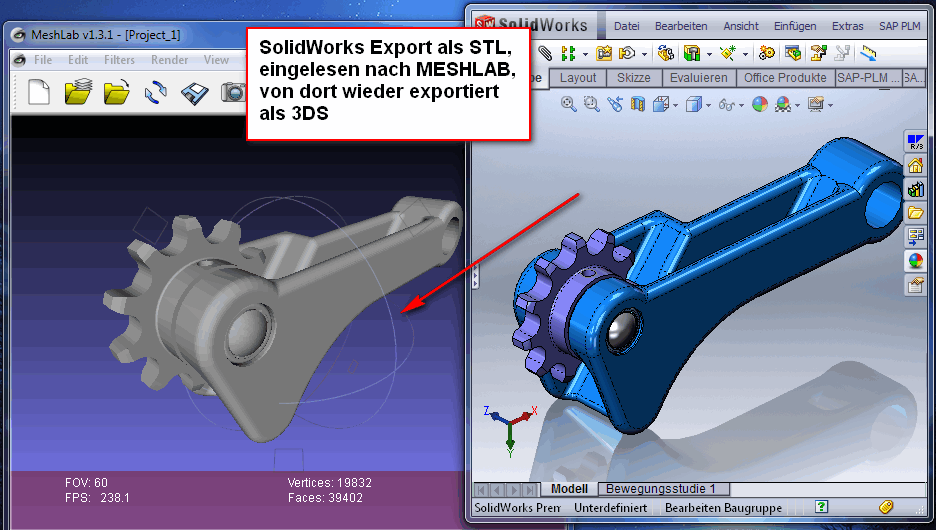936x530 pixels.
Task: Open the component pattern dropdown arrow
Action: coord(585,54)
